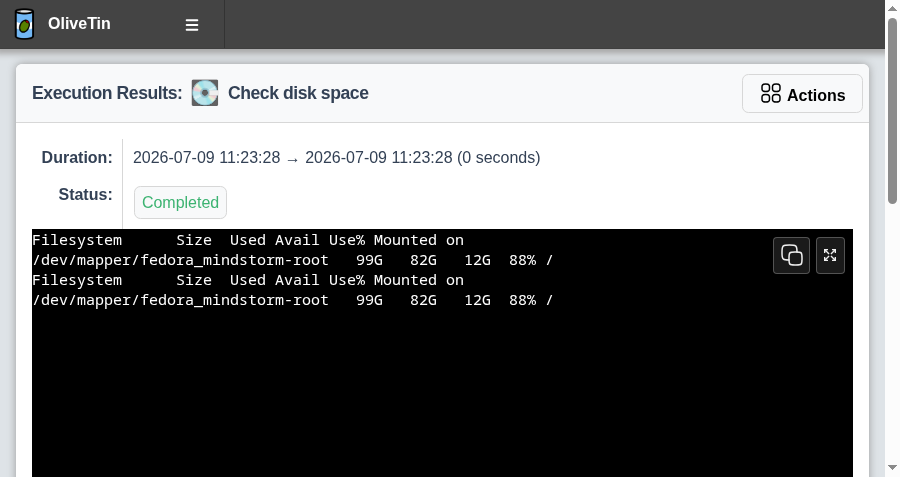The image size is (900, 477).
Task: Click the page scrollbar down arrow
Action: [893, 468]
